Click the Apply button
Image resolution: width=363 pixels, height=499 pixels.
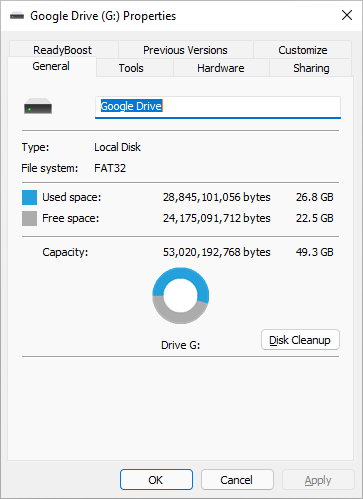click(x=318, y=480)
